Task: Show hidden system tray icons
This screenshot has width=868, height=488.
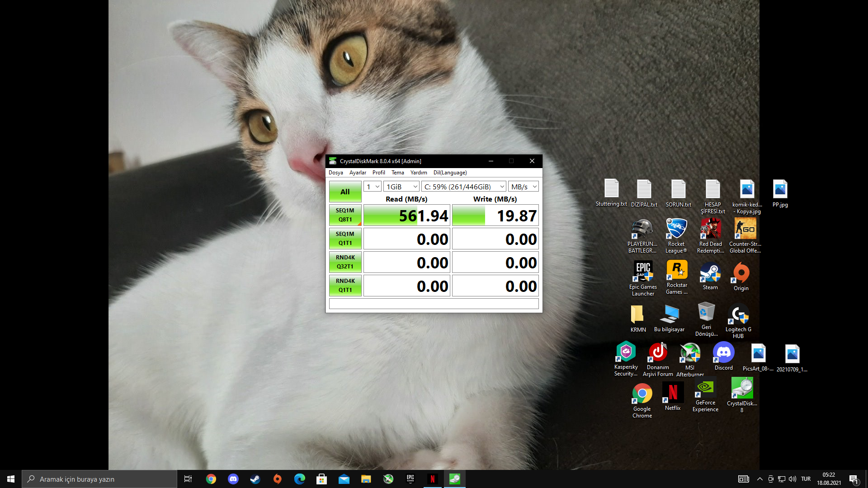Action: tap(759, 479)
